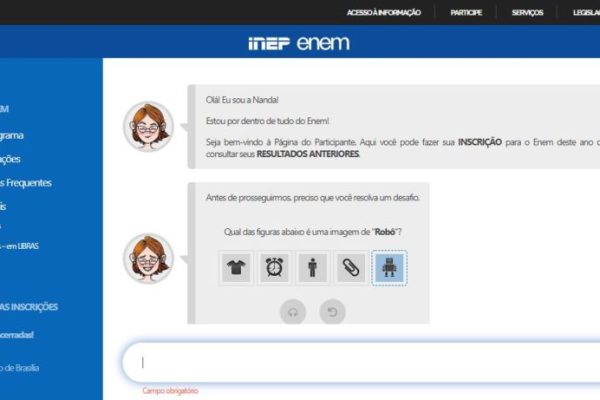The image size is (600, 400).
Task: Open the 's Frequentes' sidebar link
Action: 26,183
